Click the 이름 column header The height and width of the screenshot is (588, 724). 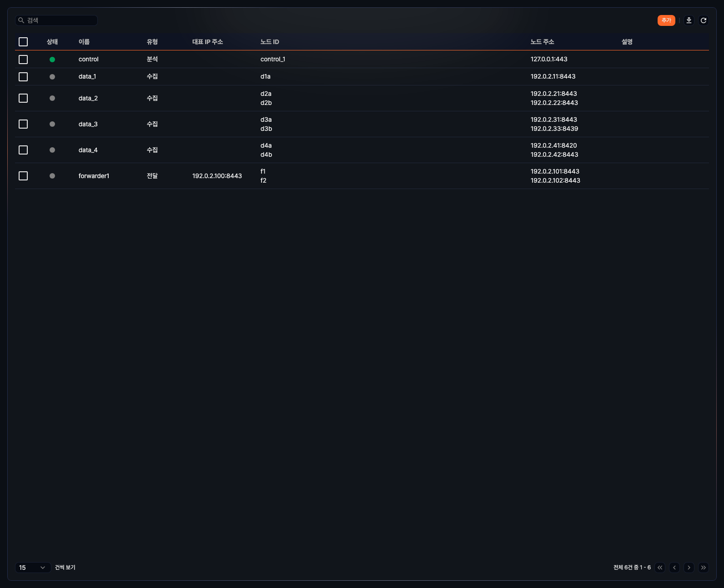(x=84, y=42)
